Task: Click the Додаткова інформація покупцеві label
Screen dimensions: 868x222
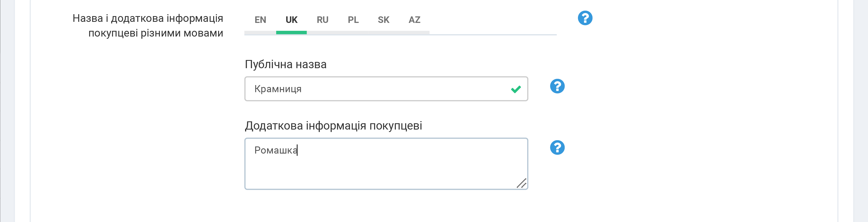Action: pos(333,126)
